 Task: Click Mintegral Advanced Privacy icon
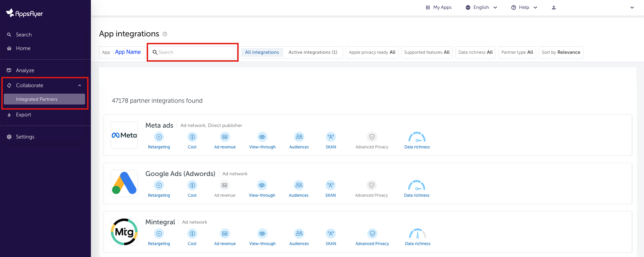[372, 234]
